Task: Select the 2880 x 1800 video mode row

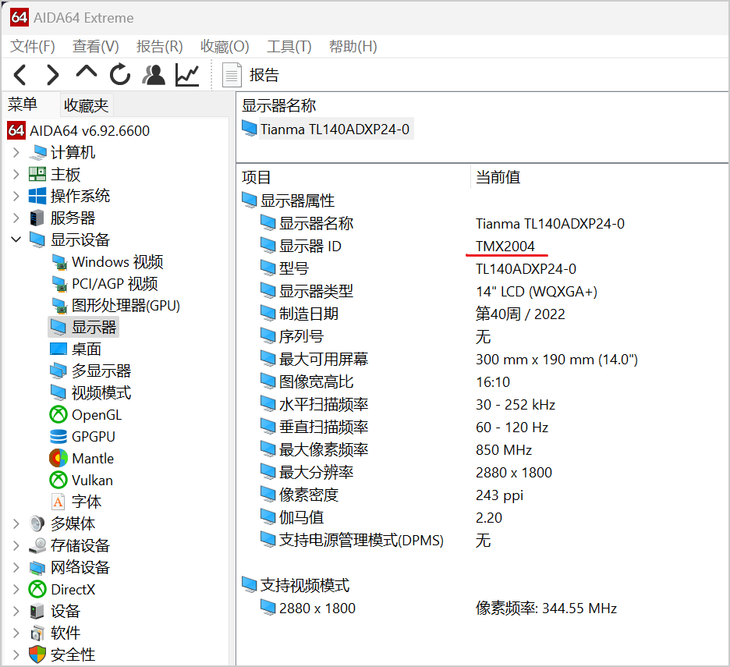Action: click(x=482, y=608)
